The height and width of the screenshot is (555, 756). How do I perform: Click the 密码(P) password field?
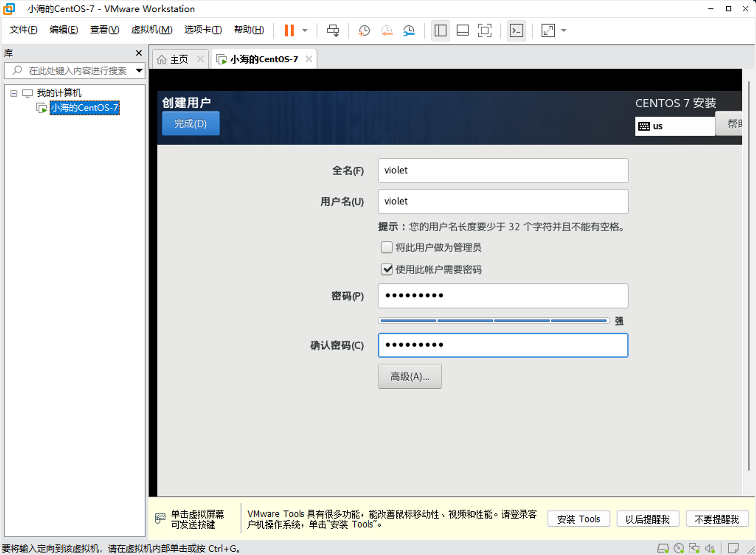(503, 296)
